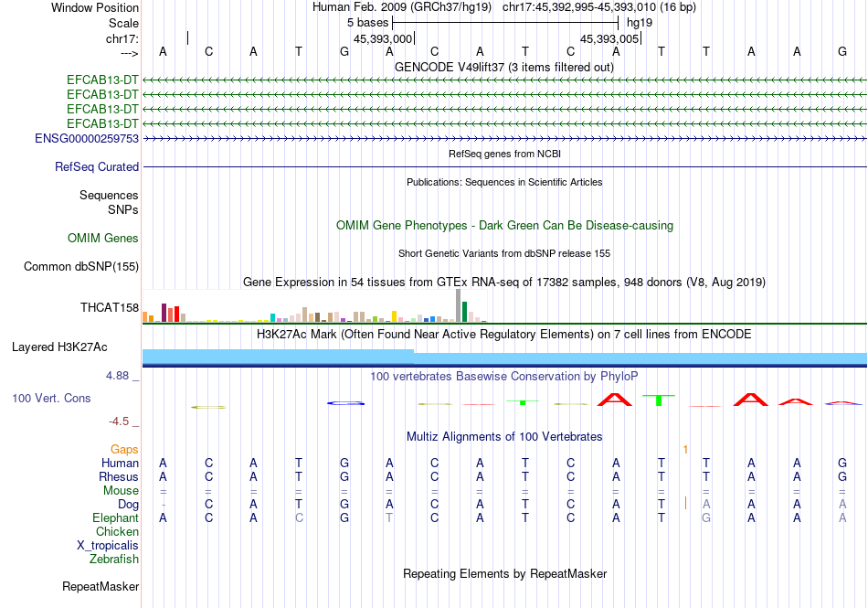
Task: Click the X_tropicalis alignment row label
Action: 108,546
